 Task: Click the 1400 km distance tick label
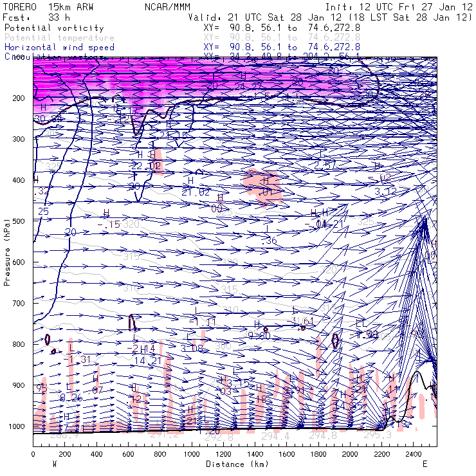coord(255,454)
